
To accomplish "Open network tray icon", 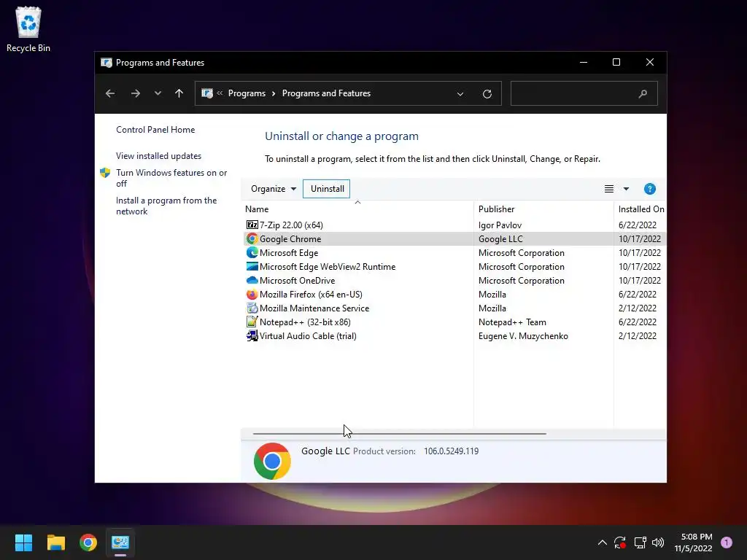I will pyautogui.click(x=640, y=542).
